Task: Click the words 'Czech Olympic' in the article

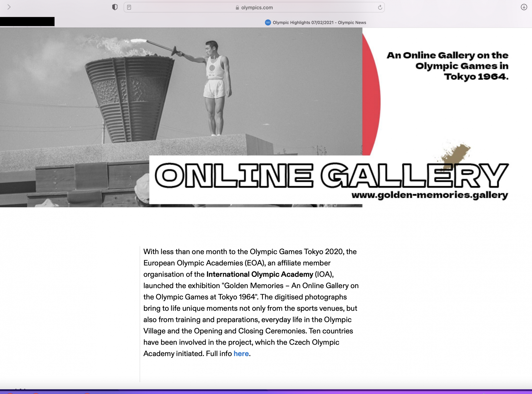Action: coord(314,342)
